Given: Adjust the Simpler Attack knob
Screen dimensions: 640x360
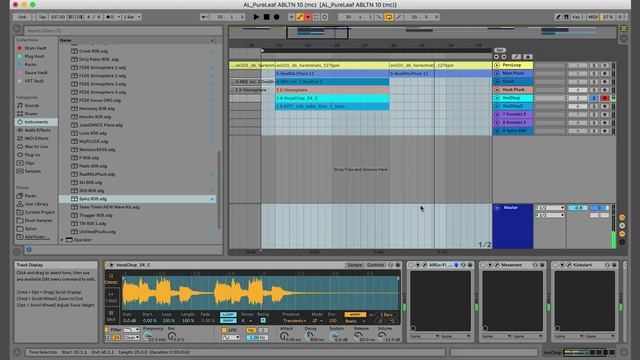Looking at the screenshot, I should (x=284, y=336).
